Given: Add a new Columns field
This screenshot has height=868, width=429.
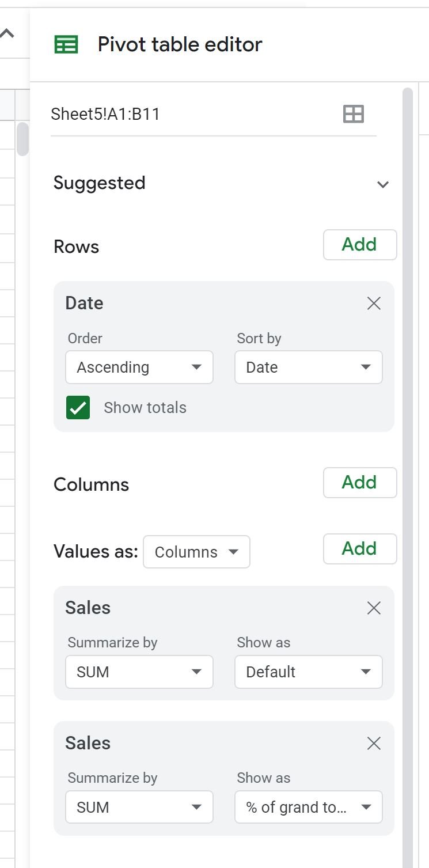Looking at the screenshot, I should (x=360, y=483).
